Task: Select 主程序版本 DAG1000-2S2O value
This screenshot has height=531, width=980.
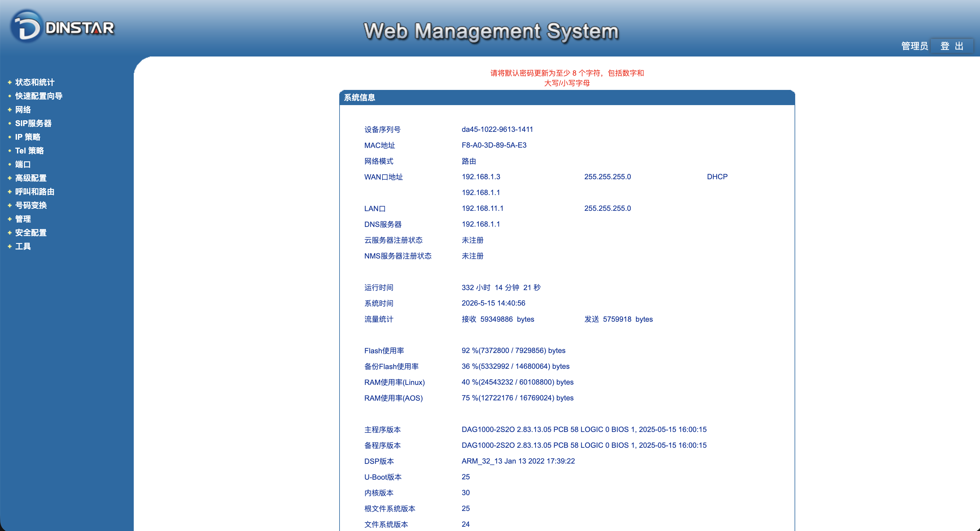Action: 584,430
